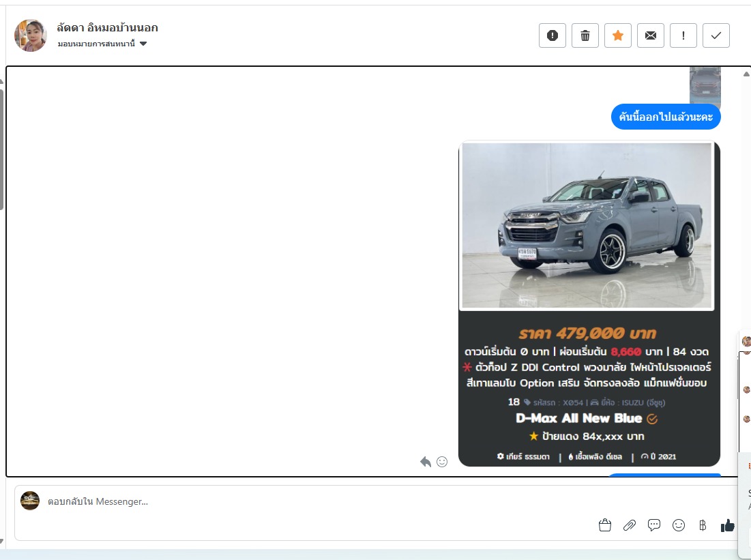
Task: Expand the conversation assignment dropdown arrow
Action: (143, 44)
